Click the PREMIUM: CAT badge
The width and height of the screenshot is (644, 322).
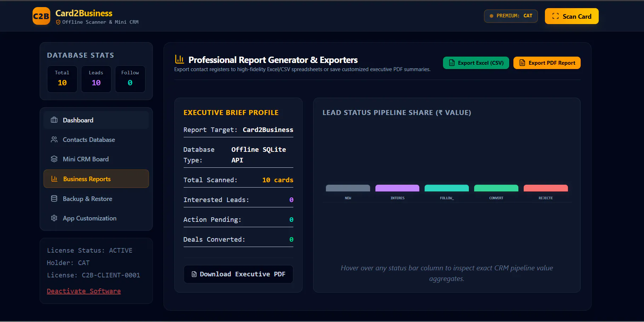(x=511, y=16)
